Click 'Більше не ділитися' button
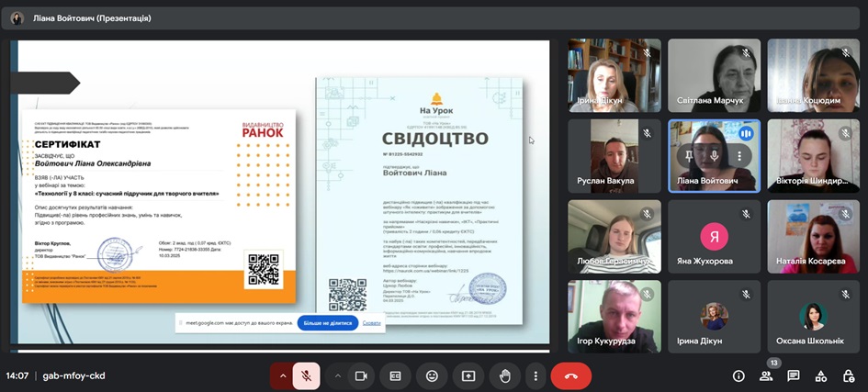The width and height of the screenshot is (868, 392). [328, 323]
